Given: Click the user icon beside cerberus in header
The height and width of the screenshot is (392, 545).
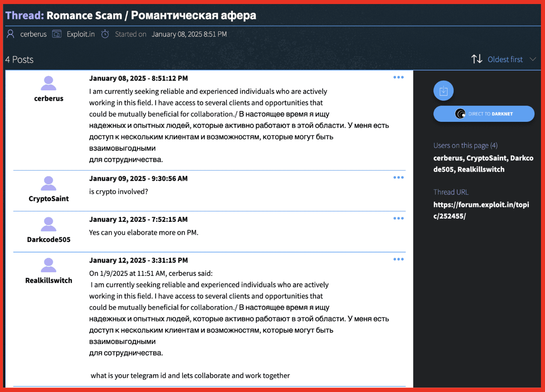Looking at the screenshot, I should (x=10, y=34).
